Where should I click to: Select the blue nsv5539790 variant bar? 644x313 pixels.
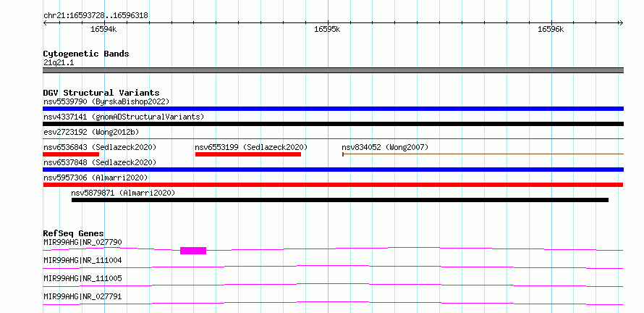333,109
